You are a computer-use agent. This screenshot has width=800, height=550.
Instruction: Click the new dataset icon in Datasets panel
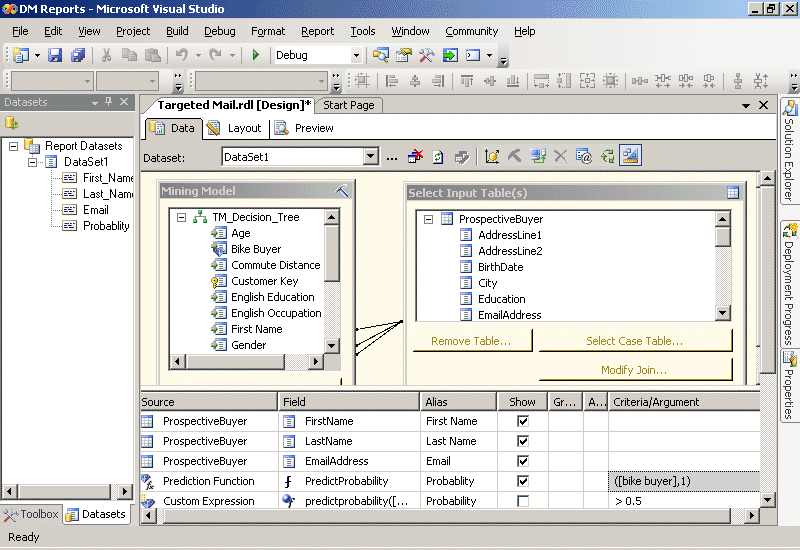click(x=11, y=123)
